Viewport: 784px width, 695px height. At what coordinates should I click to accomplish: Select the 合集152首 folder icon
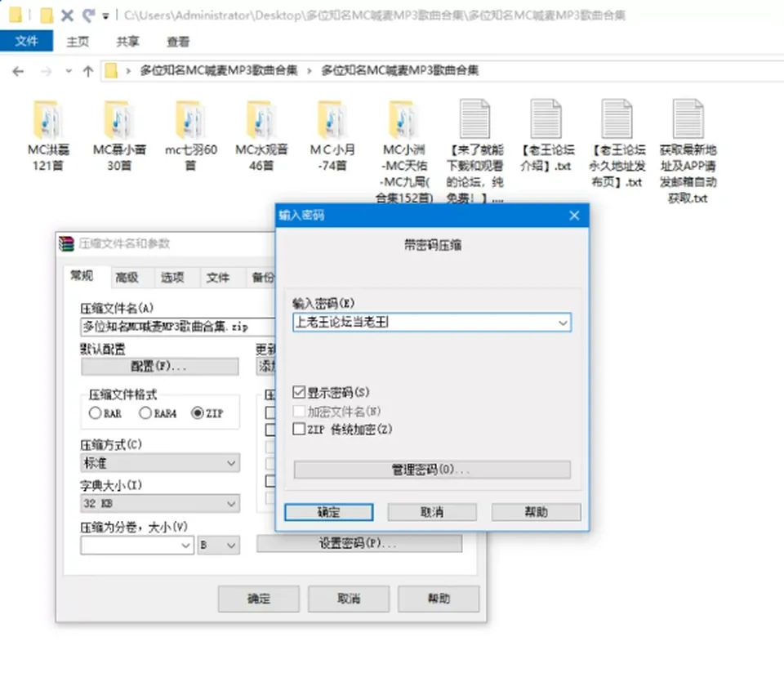pos(404,120)
